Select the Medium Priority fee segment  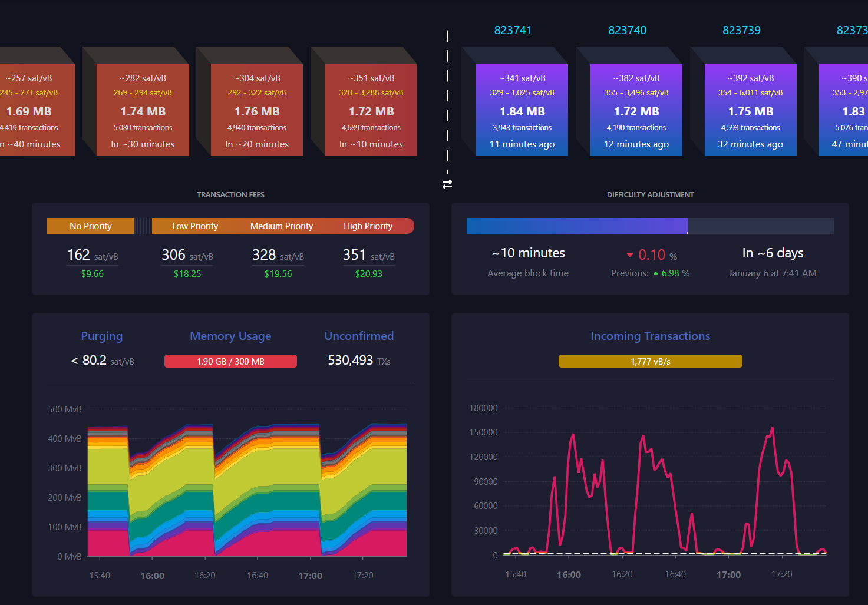point(282,226)
